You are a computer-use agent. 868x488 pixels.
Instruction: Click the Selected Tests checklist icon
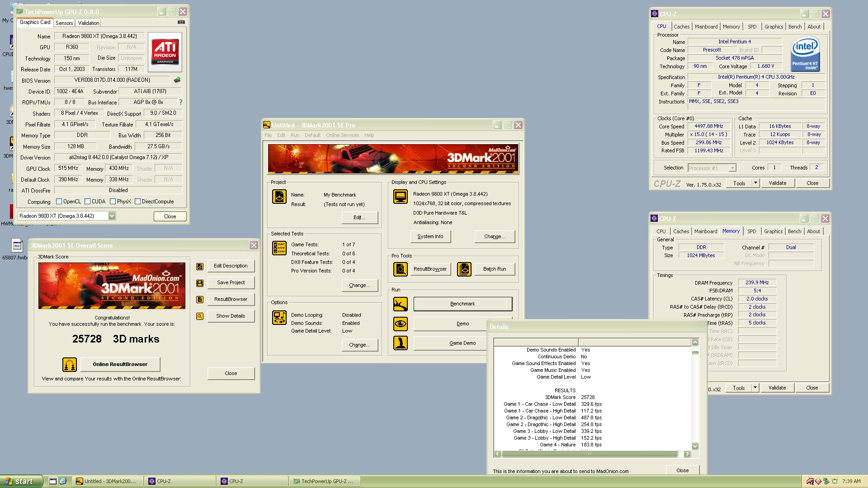click(x=279, y=248)
